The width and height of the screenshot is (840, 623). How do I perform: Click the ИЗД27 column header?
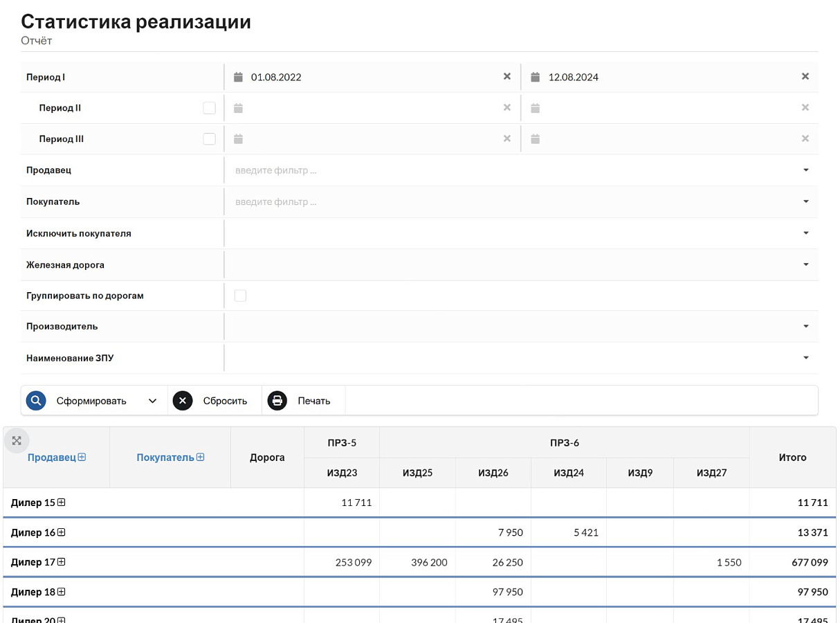pyautogui.click(x=711, y=473)
